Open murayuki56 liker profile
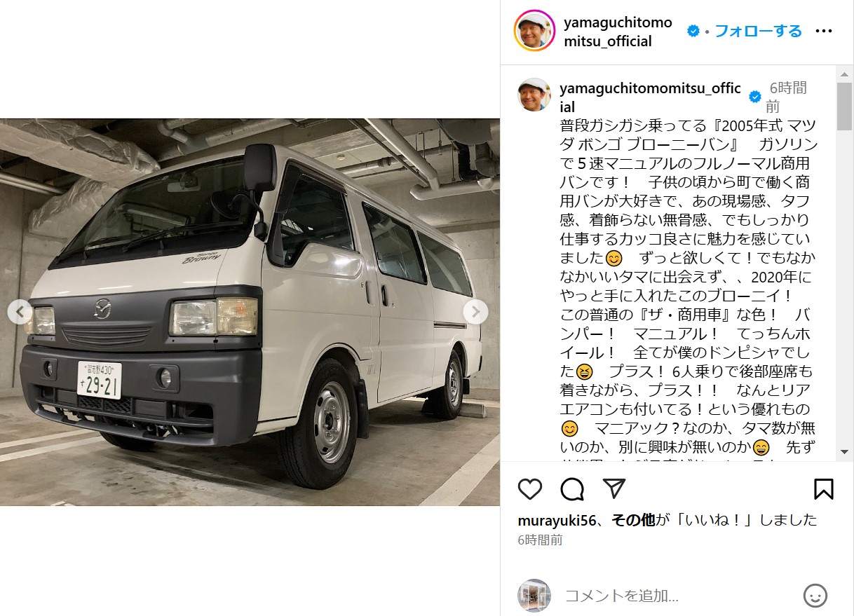Image resolution: width=854 pixels, height=616 pixels. coord(557,520)
